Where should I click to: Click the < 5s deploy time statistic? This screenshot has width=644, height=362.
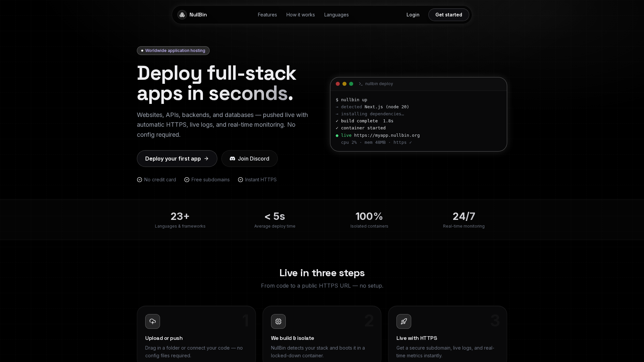coord(275,217)
